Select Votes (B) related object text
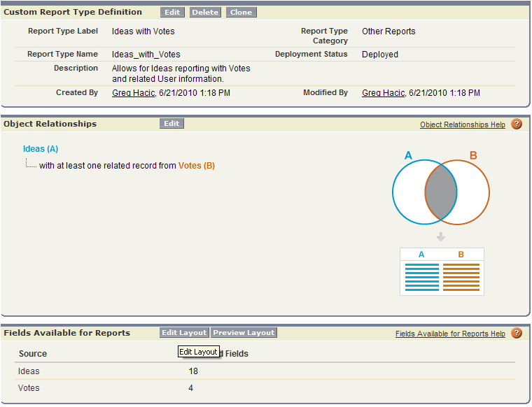 tap(197, 166)
